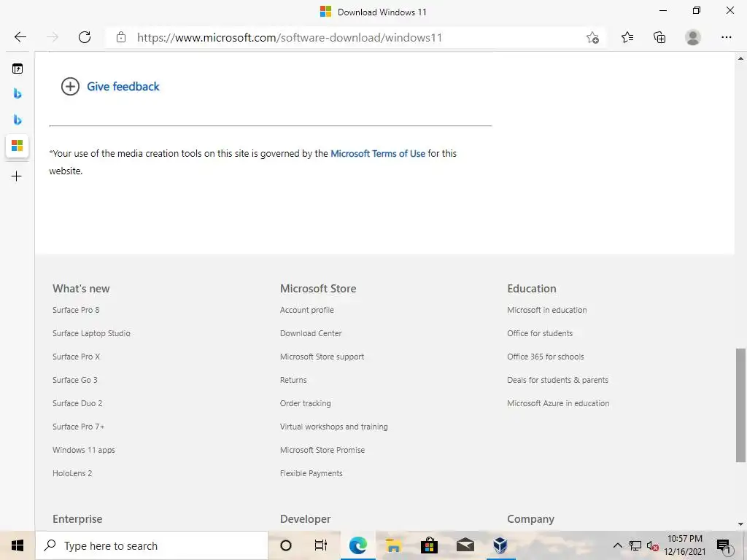747x560 pixels.
Task: Go back to the previous page
Action: click(20, 37)
